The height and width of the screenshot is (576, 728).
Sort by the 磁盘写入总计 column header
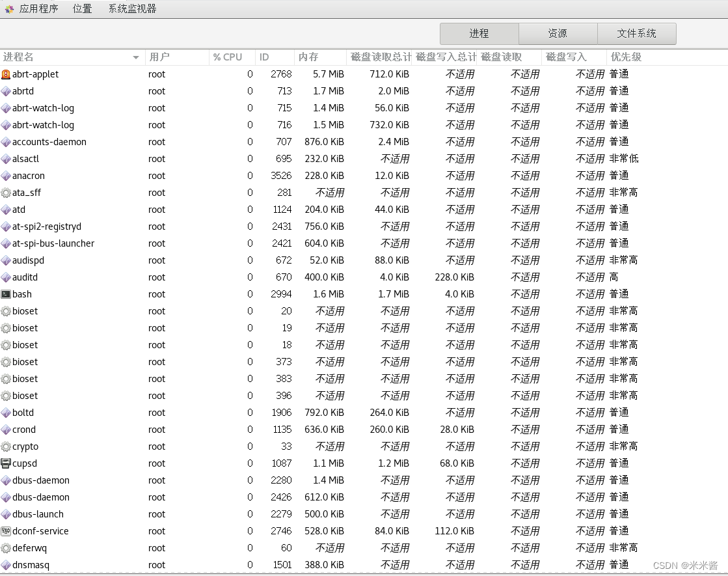tap(444, 57)
